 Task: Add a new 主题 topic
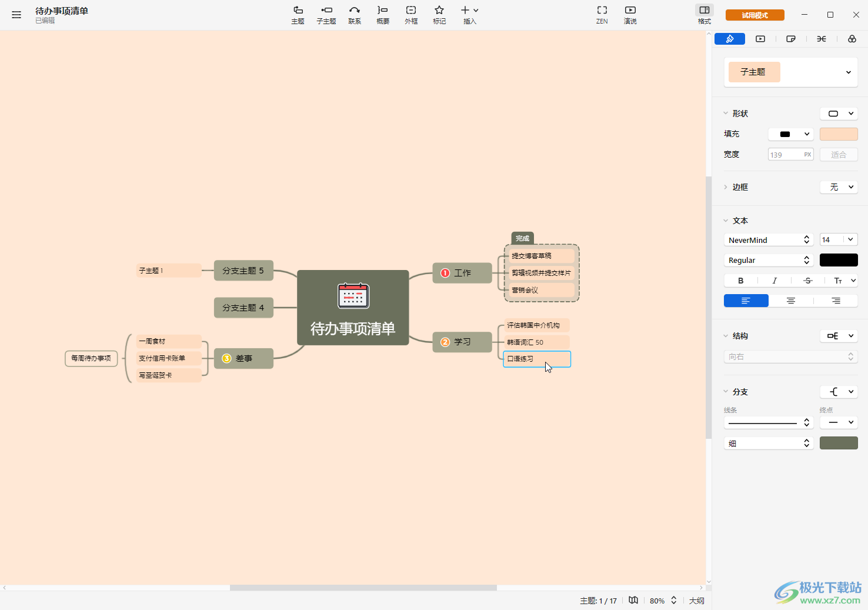[x=298, y=15]
